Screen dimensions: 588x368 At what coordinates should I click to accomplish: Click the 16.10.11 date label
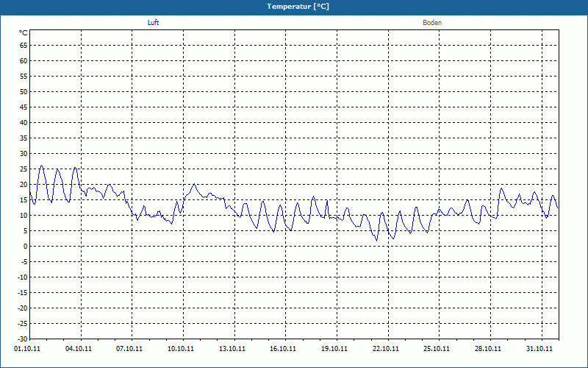(x=283, y=348)
